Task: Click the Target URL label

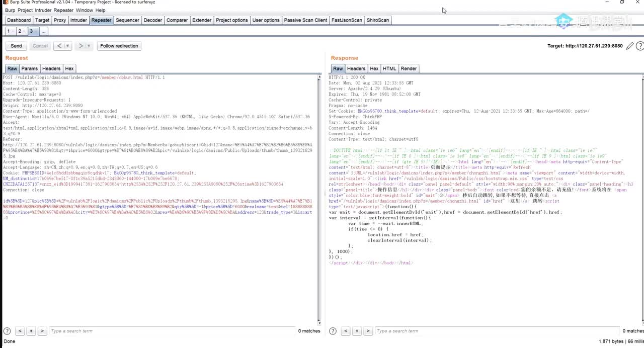Action: pyautogui.click(x=585, y=46)
